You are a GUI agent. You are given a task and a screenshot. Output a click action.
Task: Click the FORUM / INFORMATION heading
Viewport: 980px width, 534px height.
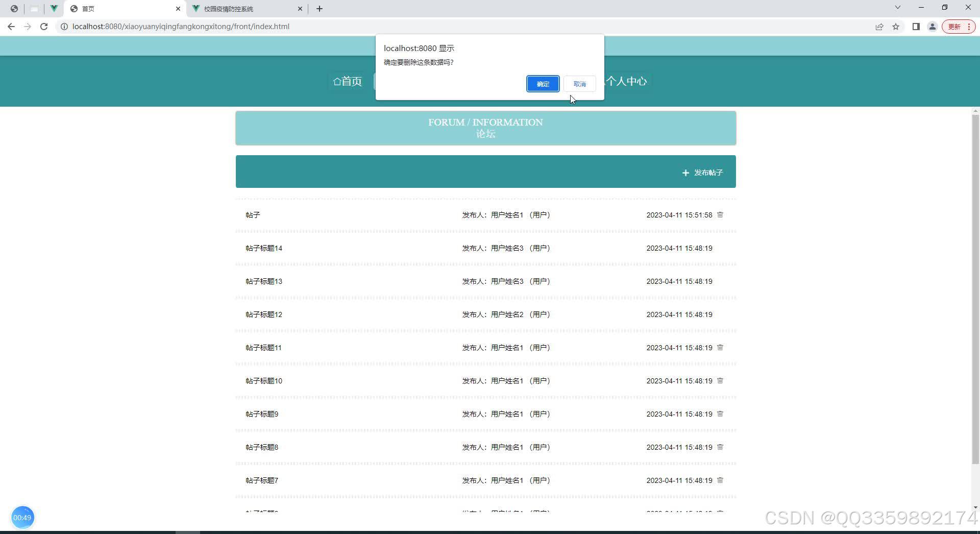pos(485,122)
